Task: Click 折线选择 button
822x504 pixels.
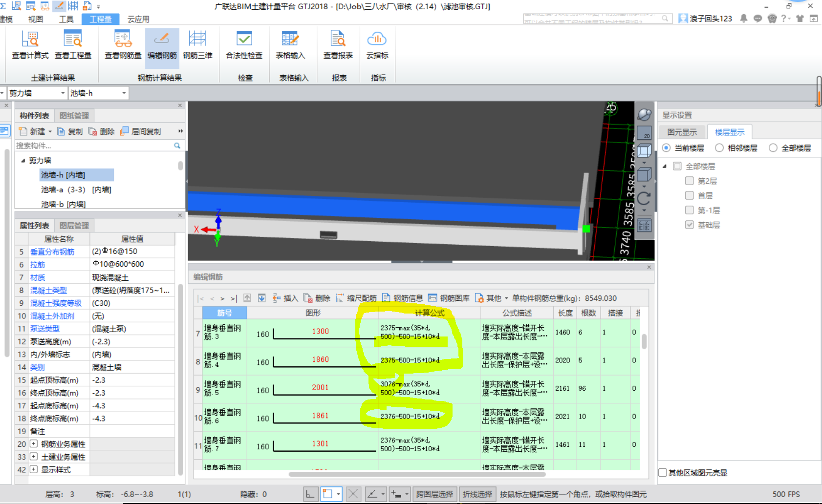Action: 477,494
